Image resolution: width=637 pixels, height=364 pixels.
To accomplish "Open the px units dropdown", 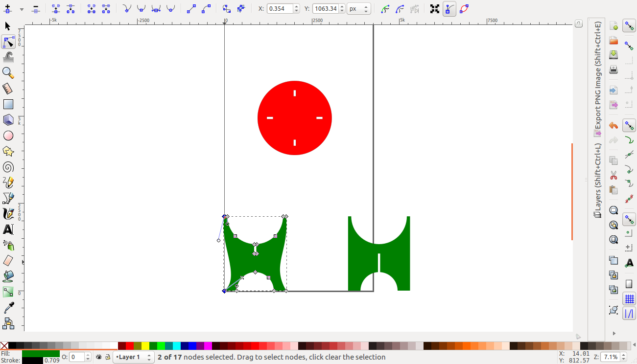I will [359, 9].
